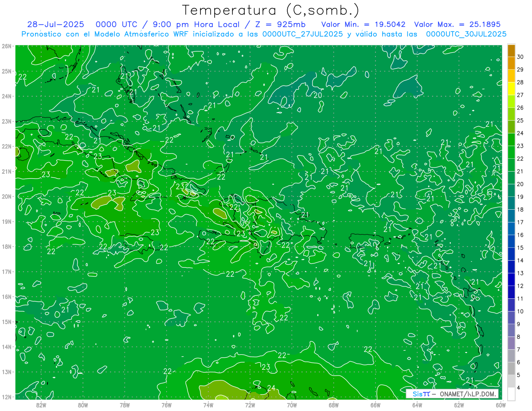Click the latitude axis label "21N"
Screen dimensions: 532x411
tap(7, 172)
